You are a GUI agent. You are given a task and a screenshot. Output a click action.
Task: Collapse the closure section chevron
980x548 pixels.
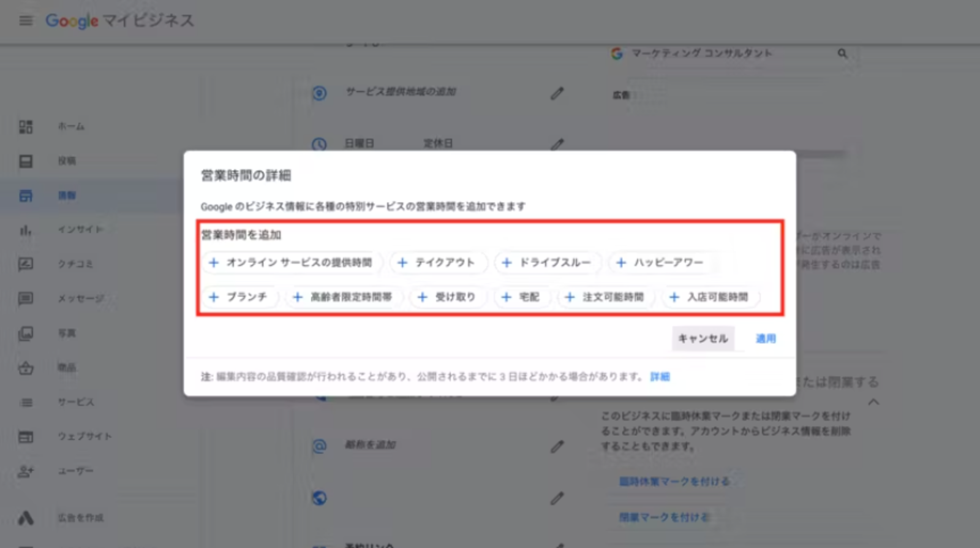coord(874,402)
